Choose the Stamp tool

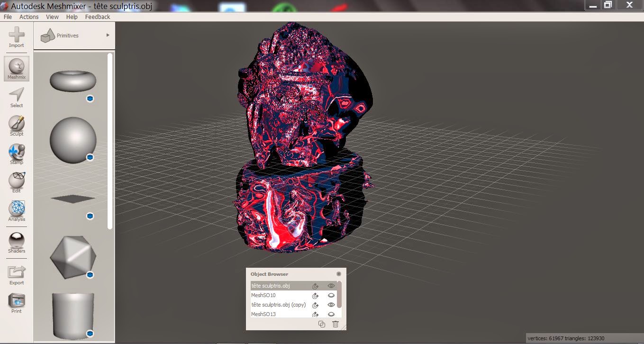tap(17, 154)
